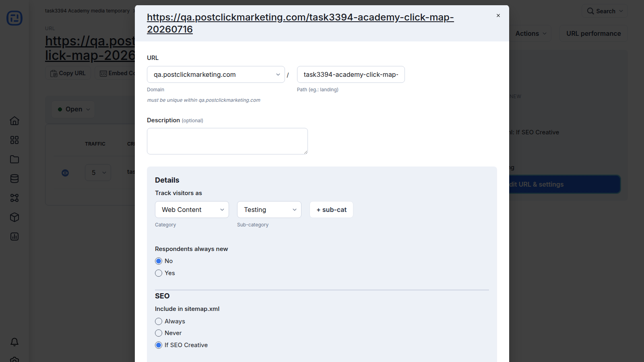
Task: Click the app logo in the sidebar
Action: pos(14,18)
